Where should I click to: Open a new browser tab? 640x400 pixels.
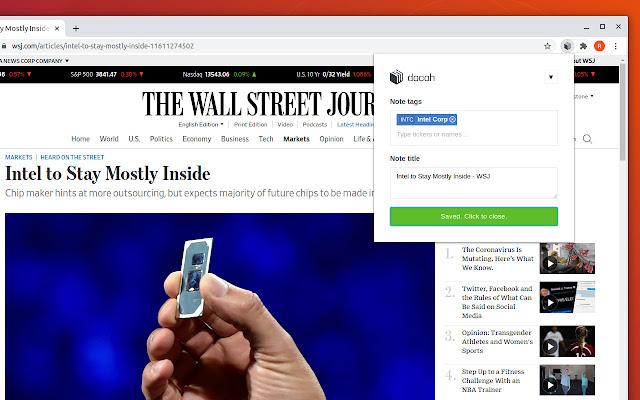point(76,29)
